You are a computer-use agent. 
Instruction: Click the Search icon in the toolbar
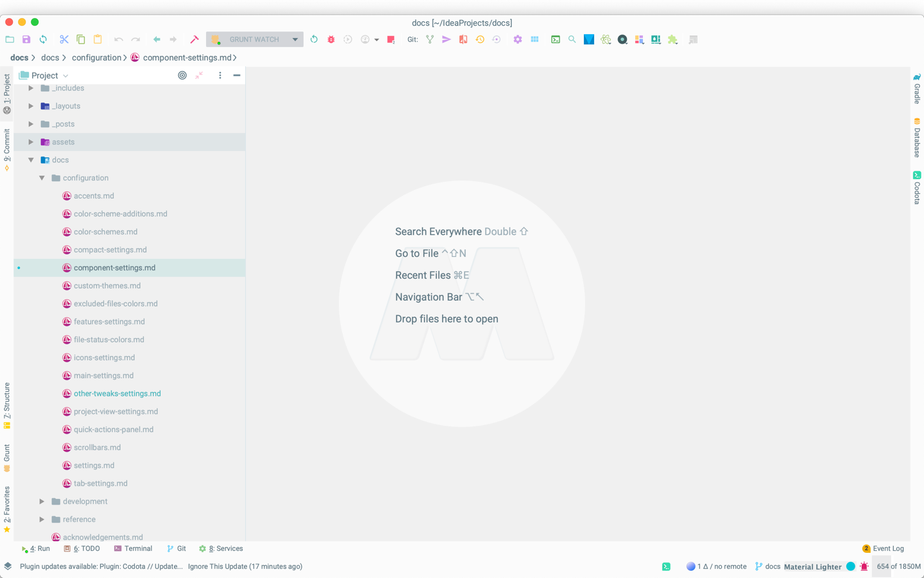[571, 39]
